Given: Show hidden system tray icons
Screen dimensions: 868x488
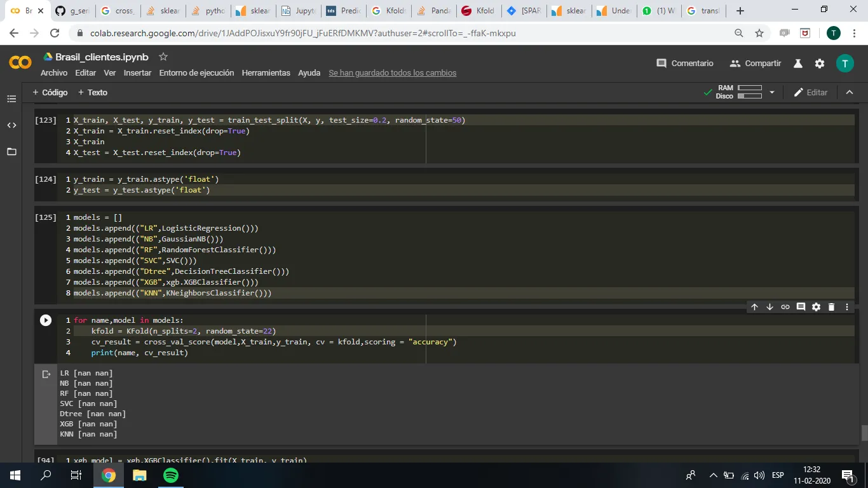Looking at the screenshot, I should (713, 475).
